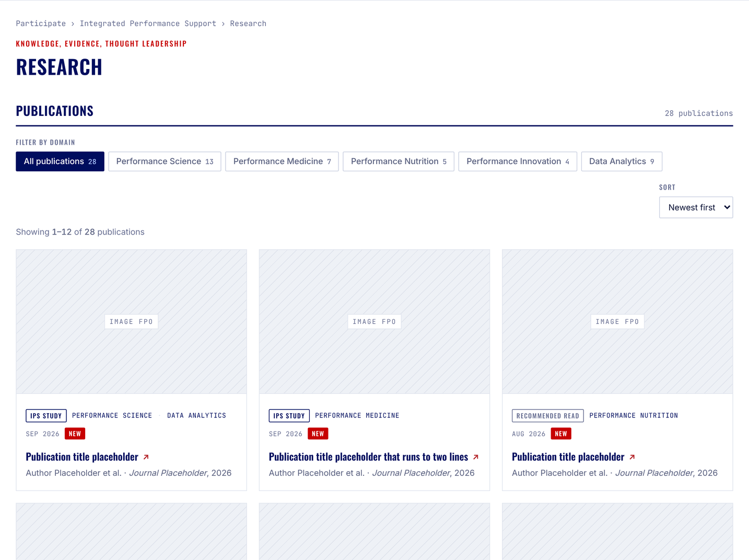Click external arrow icon on first card title
Image resolution: width=749 pixels, height=560 pixels.
(146, 457)
